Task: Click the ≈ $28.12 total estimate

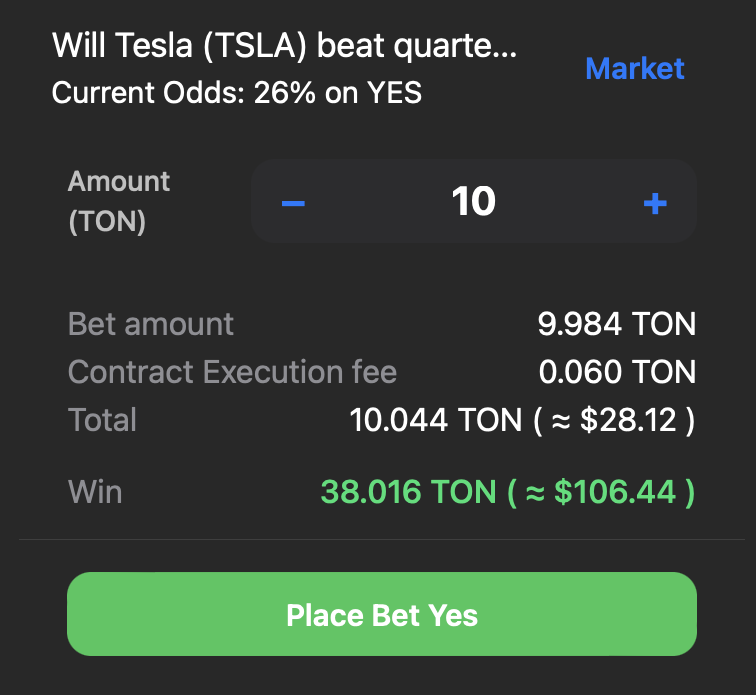Action: [614, 420]
